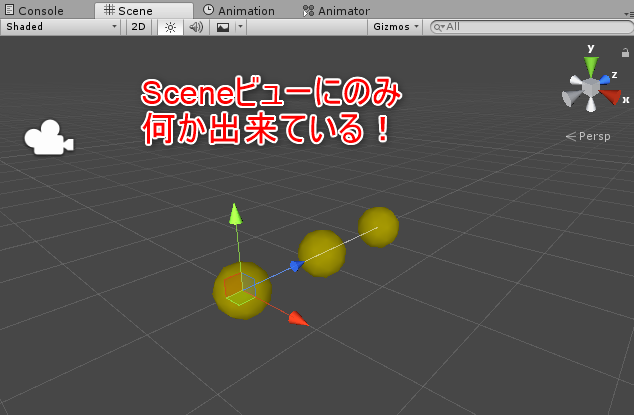Viewport: 634px width, 415px height.
Task: Click the center cube of orientation gizmo
Action: (590, 87)
